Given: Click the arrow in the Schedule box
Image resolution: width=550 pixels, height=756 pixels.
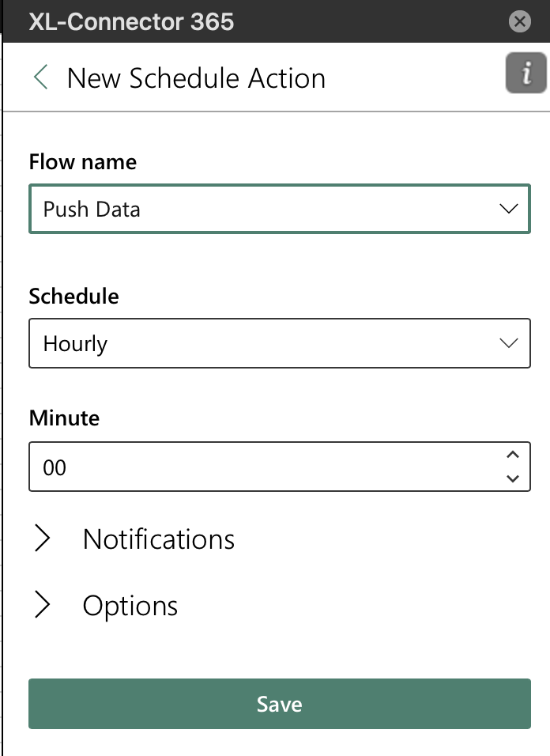Looking at the screenshot, I should (509, 343).
